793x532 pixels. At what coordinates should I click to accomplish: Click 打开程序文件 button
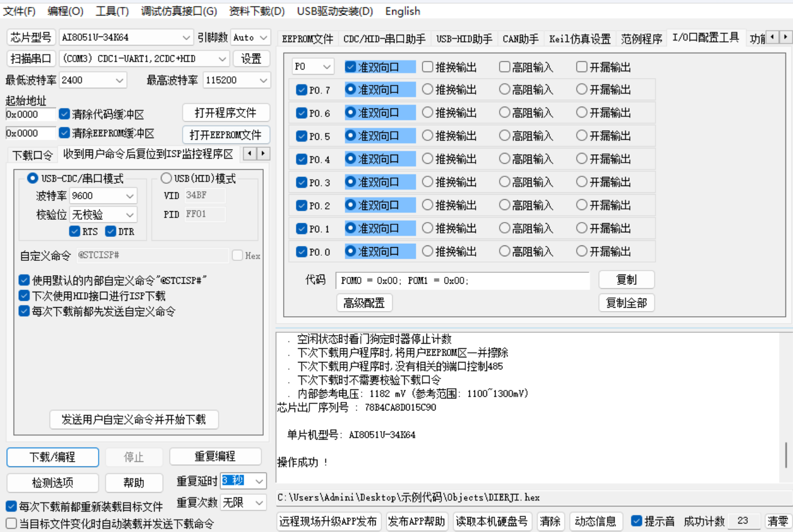point(226,112)
